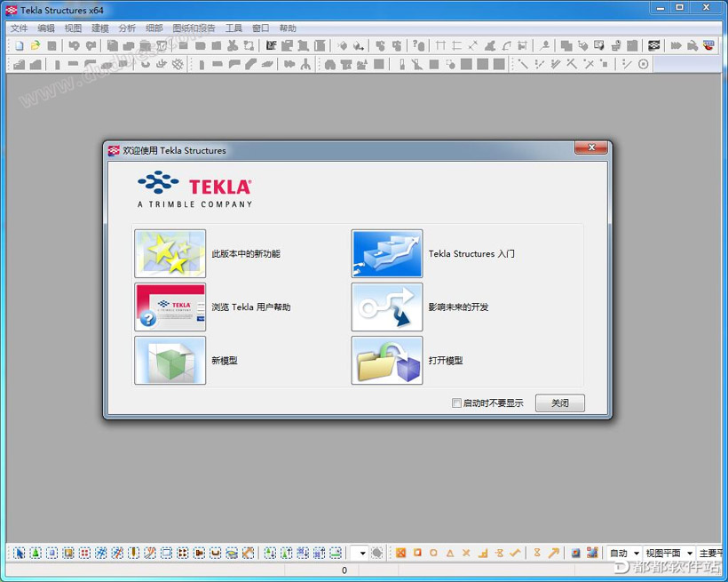Click the status bar value 0
Viewport: 728px width, 582px height.
coord(344,570)
